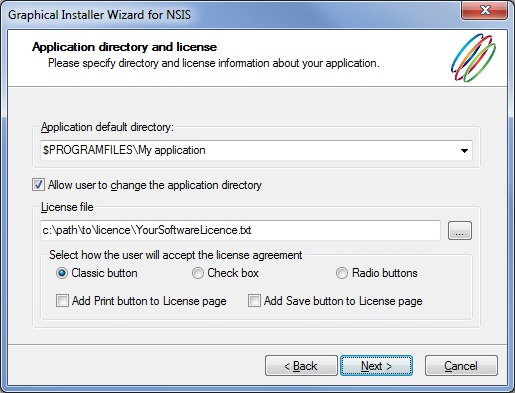Return to the previous page with Back

[301, 366]
